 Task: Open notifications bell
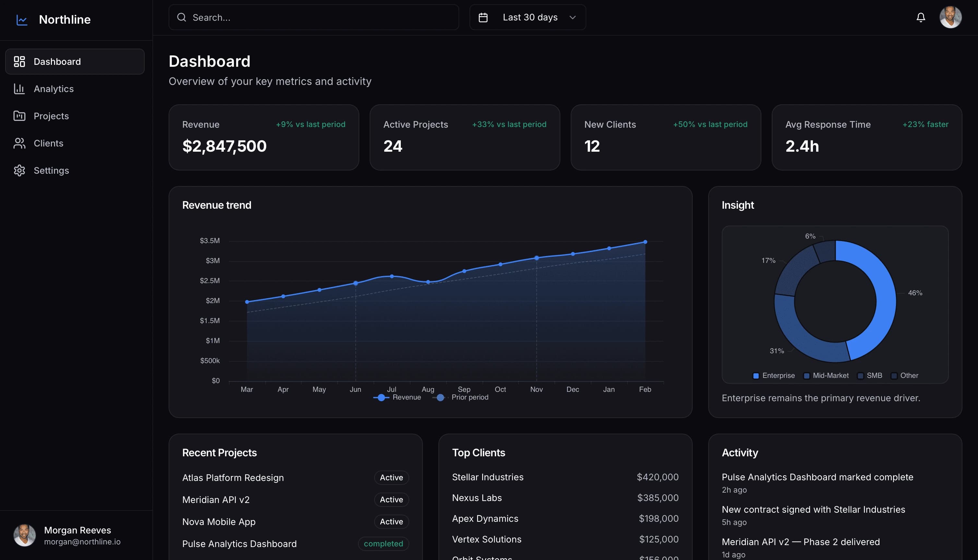click(x=921, y=17)
